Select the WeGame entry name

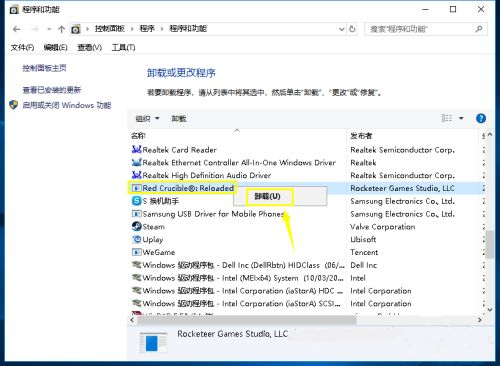point(159,252)
